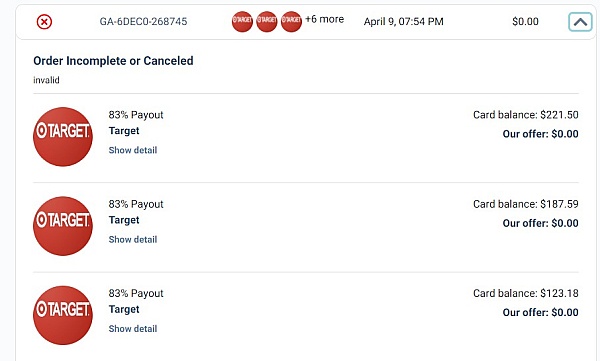Click the Order Incomplete or Canceled heading
Screen dimensions: 600x361
113,61
